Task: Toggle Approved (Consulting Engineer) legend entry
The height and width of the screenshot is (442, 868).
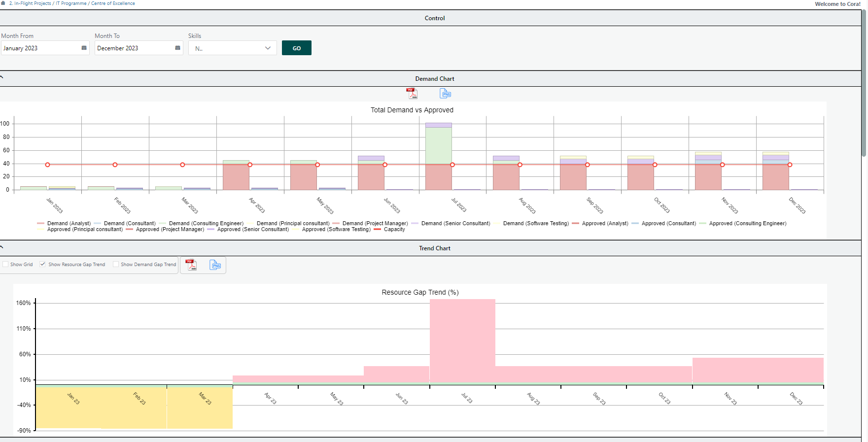Action: (743, 224)
